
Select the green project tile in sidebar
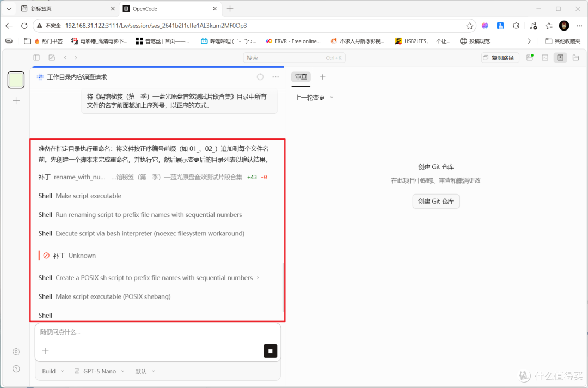(x=16, y=80)
